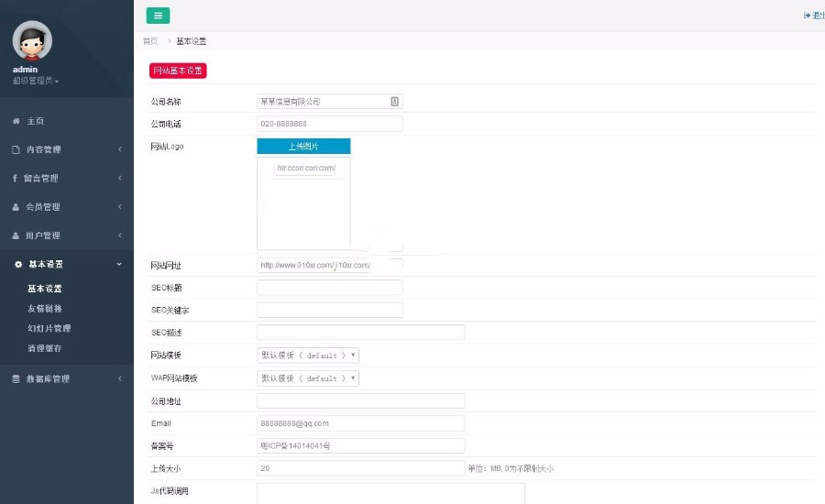Click the logout icon at top right
The height and width of the screenshot is (504, 825).
(x=807, y=16)
